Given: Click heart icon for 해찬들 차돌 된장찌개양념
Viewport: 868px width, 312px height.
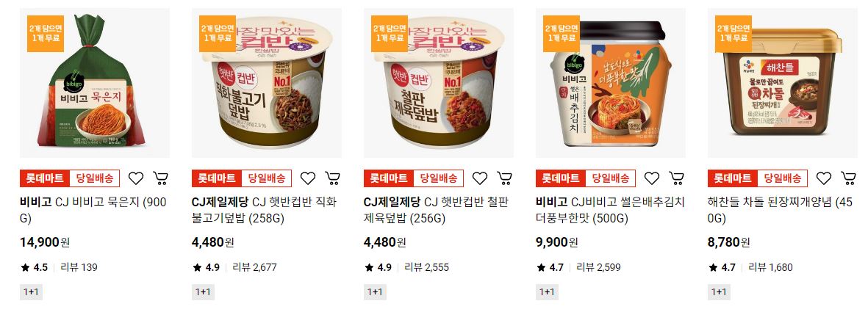Looking at the screenshot, I should 824,178.
